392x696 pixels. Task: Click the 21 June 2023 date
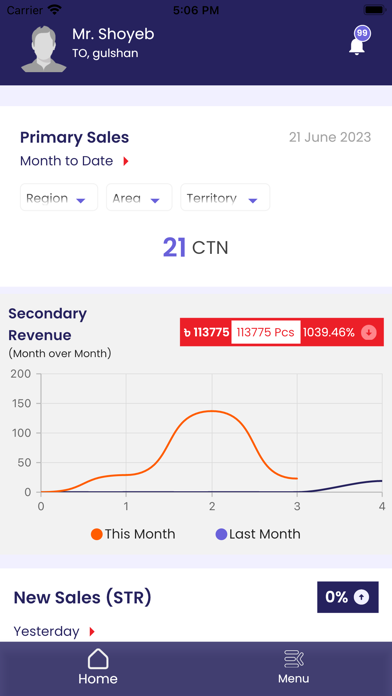coord(330,137)
